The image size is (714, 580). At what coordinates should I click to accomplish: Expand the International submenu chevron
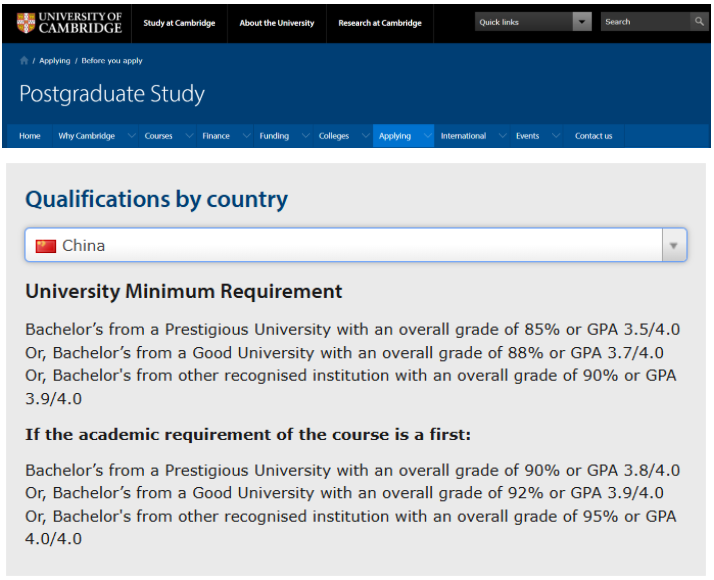click(x=503, y=136)
